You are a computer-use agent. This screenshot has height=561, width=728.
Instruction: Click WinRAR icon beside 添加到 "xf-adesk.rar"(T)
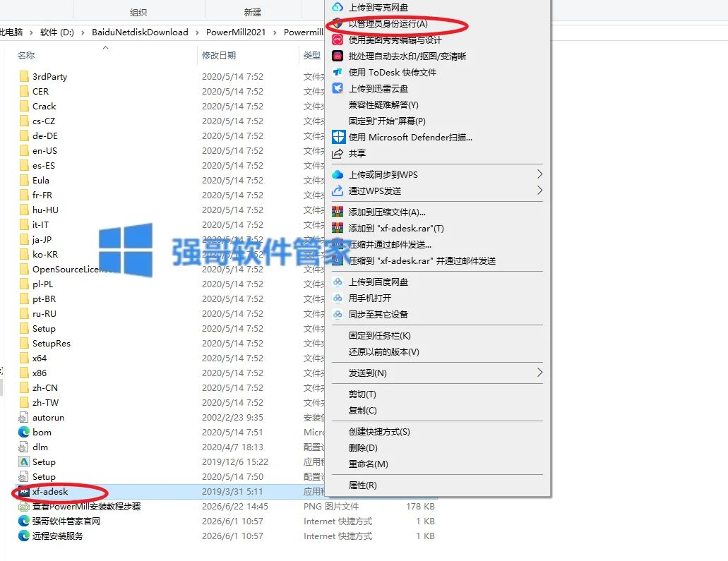pos(338,229)
